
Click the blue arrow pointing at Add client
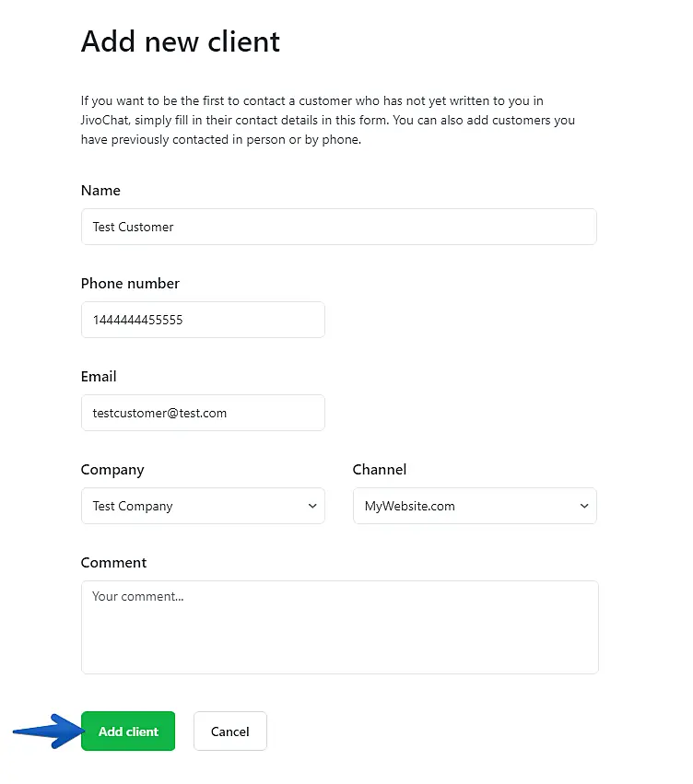[x=46, y=731]
